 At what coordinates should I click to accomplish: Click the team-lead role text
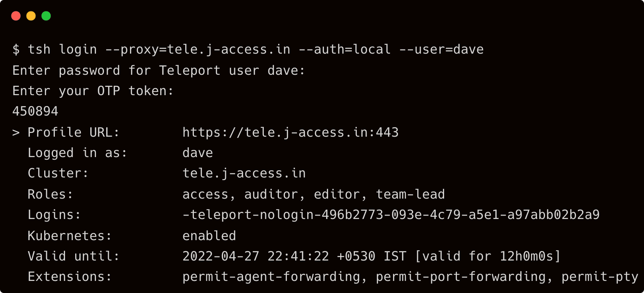pos(410,194)
